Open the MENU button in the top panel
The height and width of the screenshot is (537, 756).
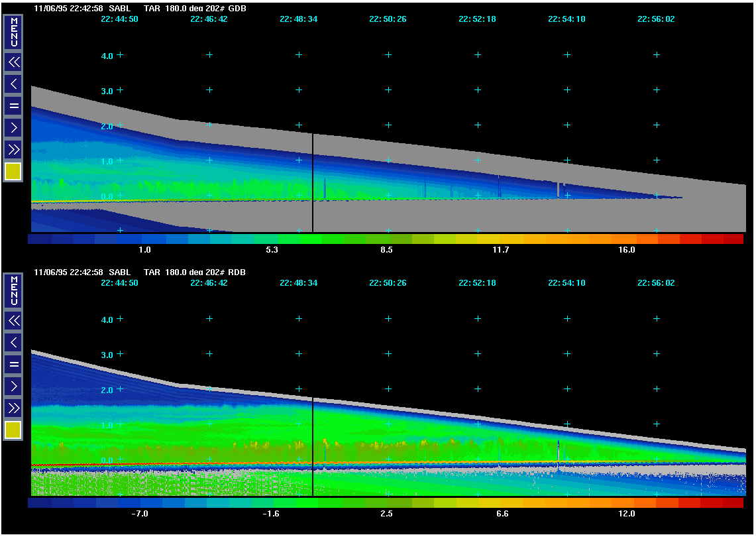click(13, 32)
